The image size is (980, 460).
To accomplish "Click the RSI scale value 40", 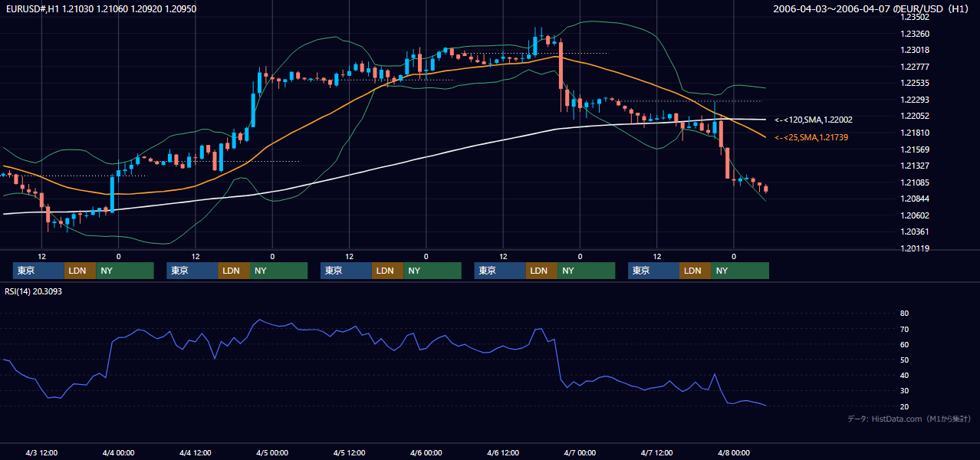I will (x=904, y=375).
